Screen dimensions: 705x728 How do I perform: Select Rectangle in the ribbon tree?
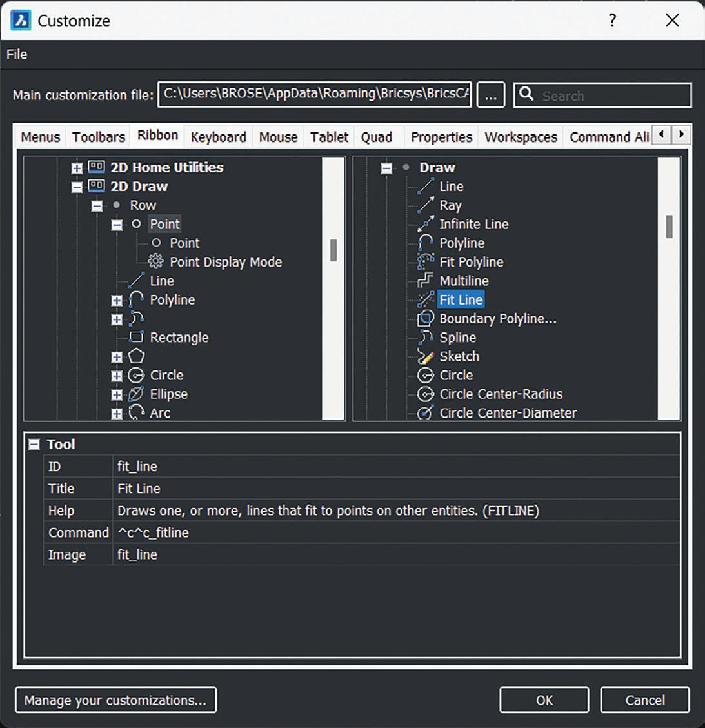coord(179,338)
